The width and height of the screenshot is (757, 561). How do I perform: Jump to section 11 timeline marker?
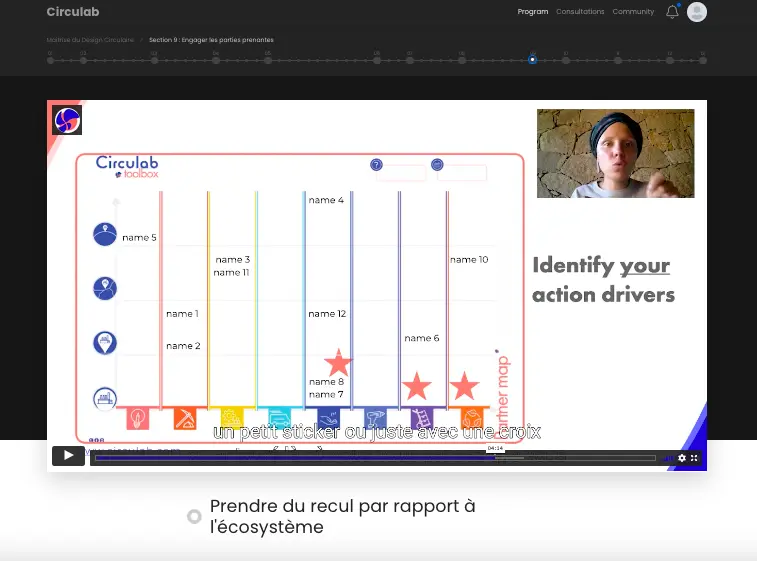pyautogui.click(x=618, y=60)
